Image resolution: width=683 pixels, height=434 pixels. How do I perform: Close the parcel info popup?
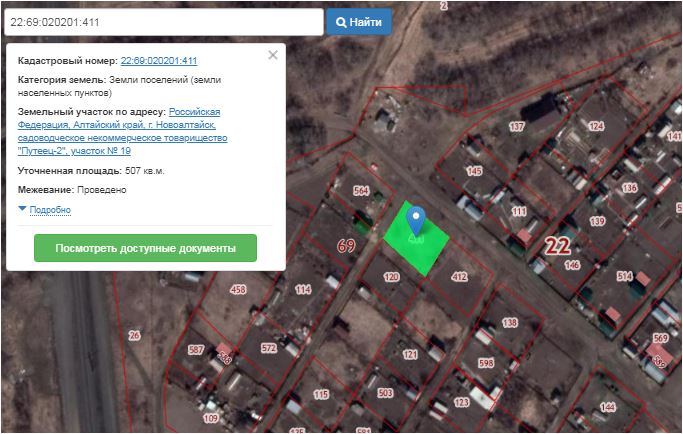(273, 56)
